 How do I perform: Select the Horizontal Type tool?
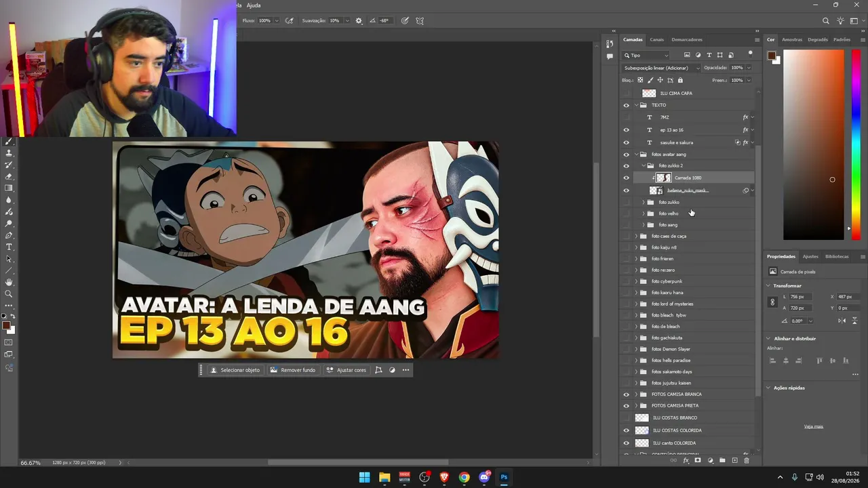[9, 247]
